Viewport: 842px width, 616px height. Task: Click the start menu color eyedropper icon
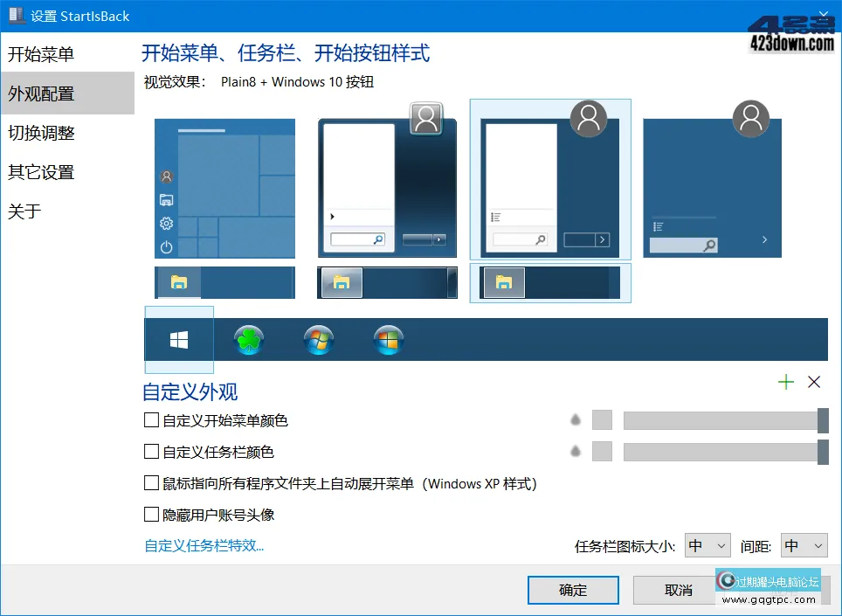(576, 419)
